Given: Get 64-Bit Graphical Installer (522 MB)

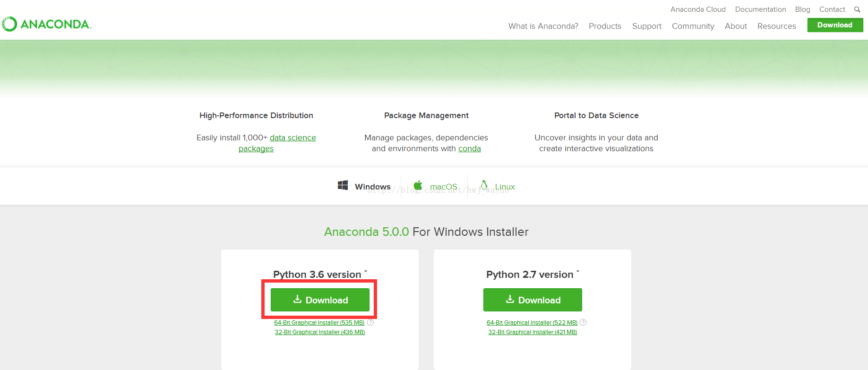Looking at the screenshot, I should click(x=532, y=323).
